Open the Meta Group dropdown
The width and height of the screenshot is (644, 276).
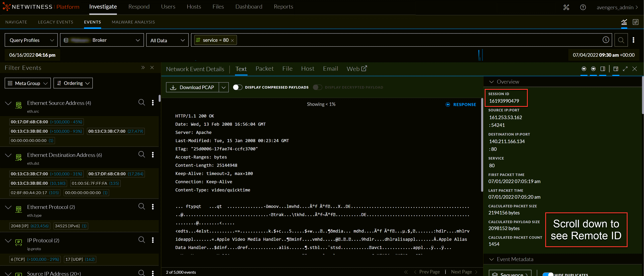click(x=28, y=83)
